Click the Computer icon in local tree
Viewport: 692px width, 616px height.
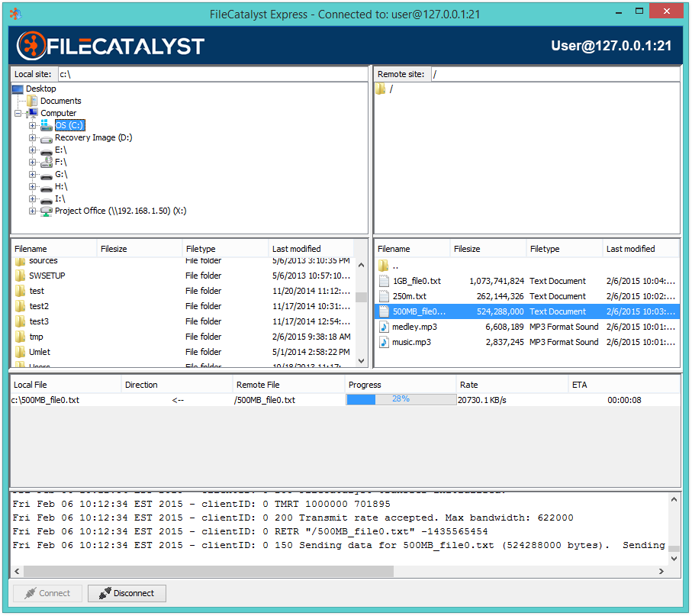coord(33,113)
